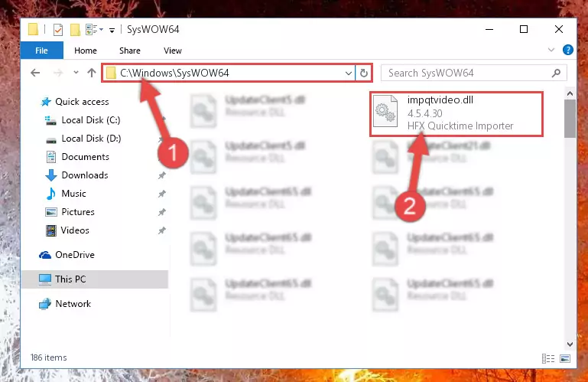Click the Back navigation arrow

click(35, 73)
